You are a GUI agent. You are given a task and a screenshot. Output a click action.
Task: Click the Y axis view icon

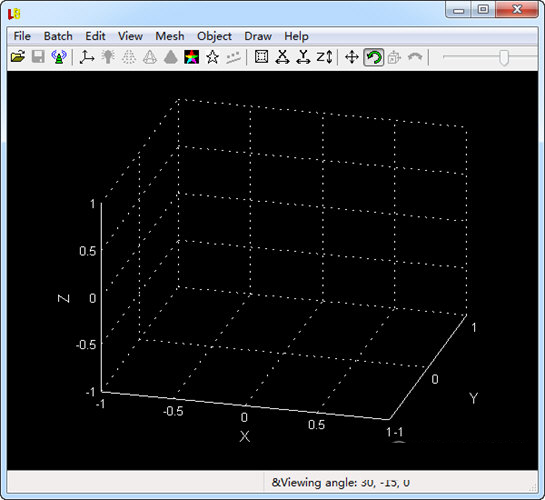click(x=303, y=57)
